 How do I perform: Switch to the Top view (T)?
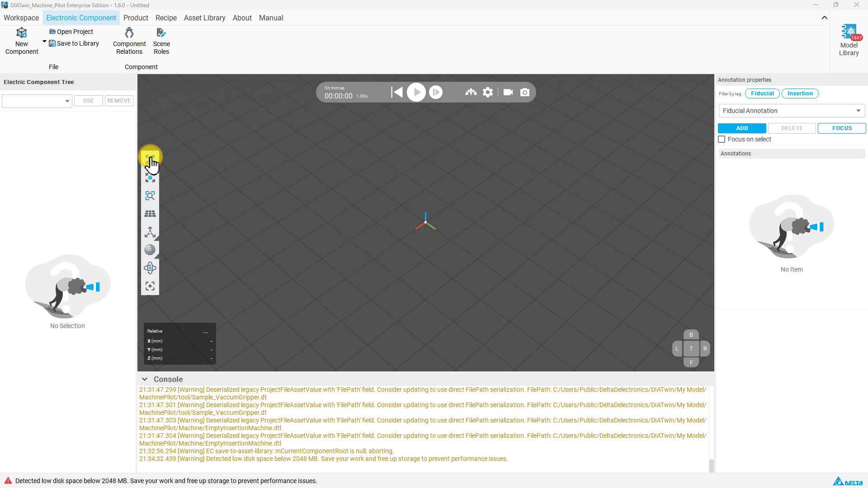click(691, 349)
